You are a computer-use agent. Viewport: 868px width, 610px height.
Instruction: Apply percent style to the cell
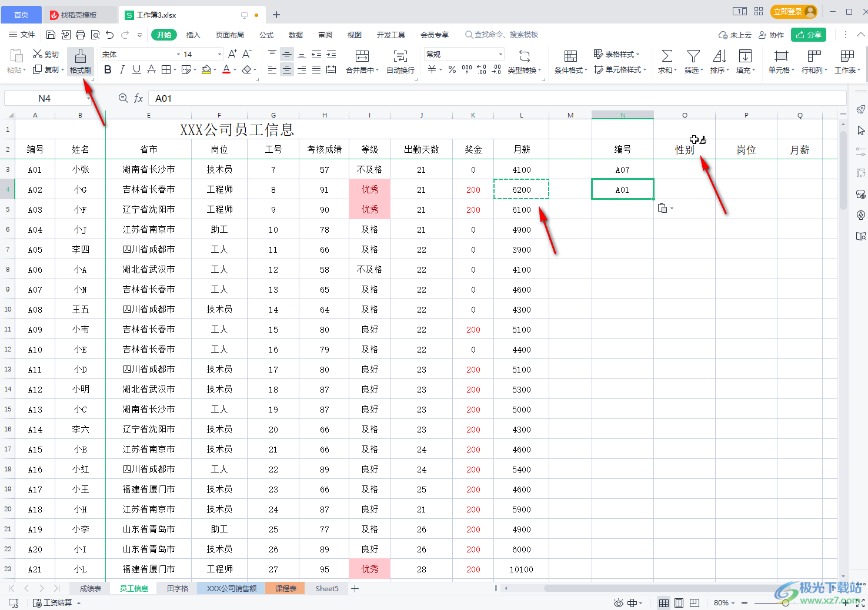[452, 69]
